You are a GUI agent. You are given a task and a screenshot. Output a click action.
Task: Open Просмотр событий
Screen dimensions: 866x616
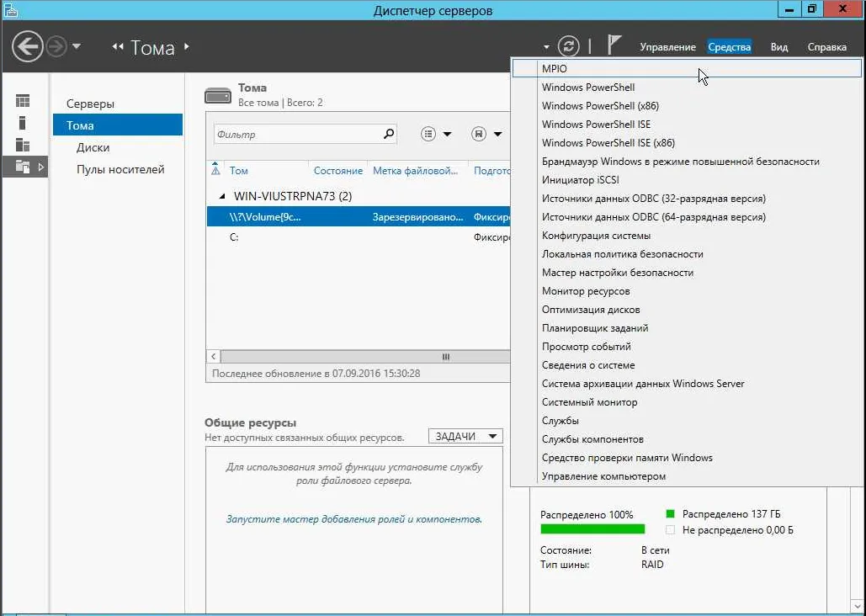click(x=687, y=347)
